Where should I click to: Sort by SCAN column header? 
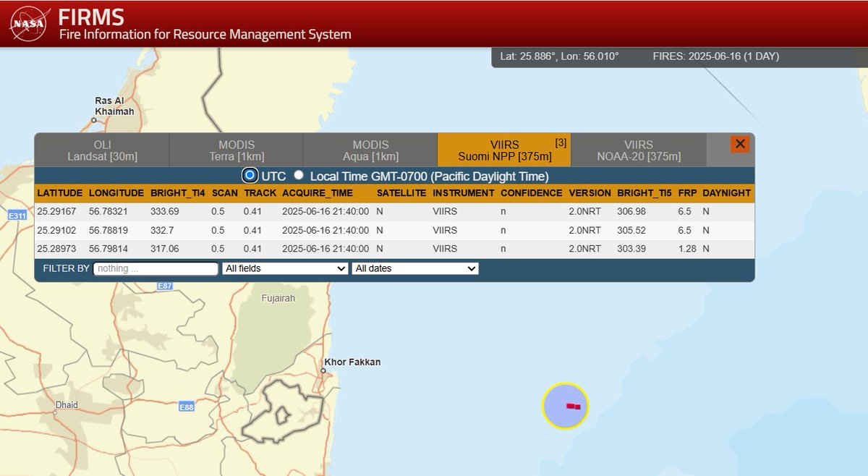click(224, 193)
